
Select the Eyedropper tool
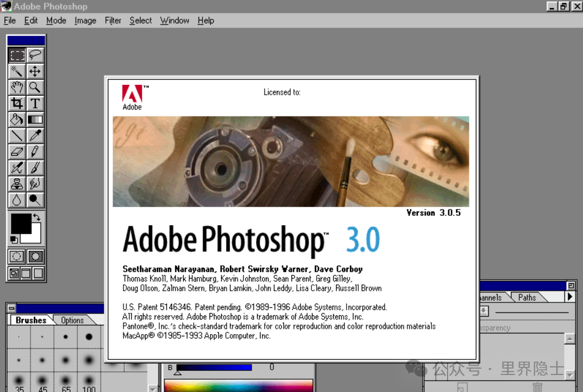click(x=35, y=136)
